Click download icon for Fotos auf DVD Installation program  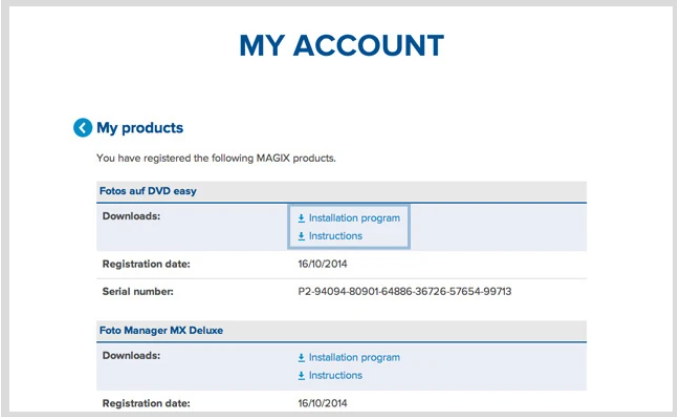click(301, 218)
